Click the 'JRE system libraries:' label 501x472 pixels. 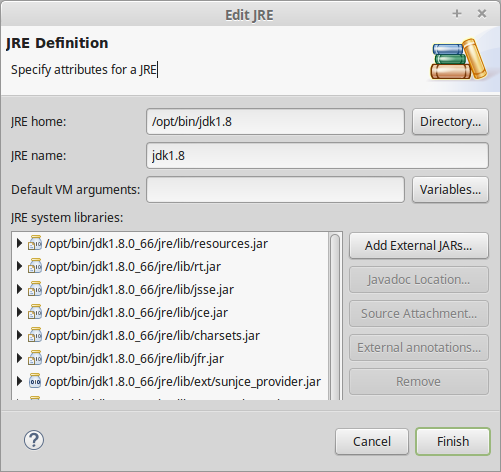[x=67, y=218]
